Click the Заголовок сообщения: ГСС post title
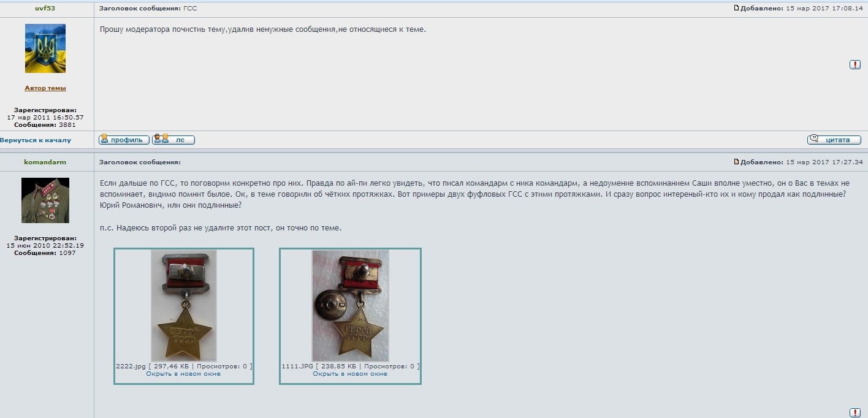Screen dimensions: 868x418 [x=148, y=9]
